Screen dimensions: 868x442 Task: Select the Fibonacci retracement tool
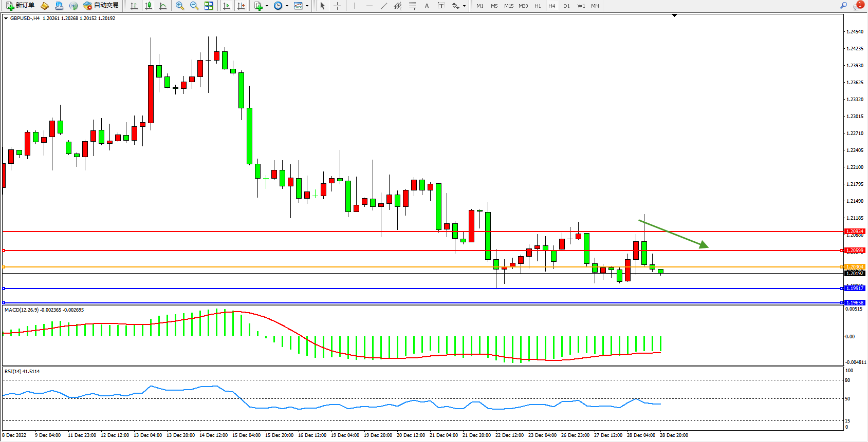point(412,6)
